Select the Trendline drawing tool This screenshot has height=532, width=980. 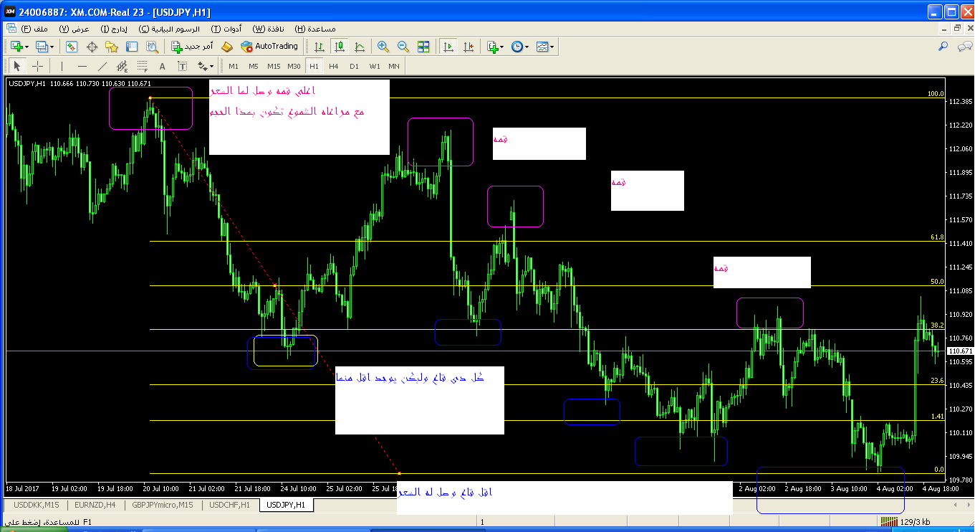click(x=102, y=66)
